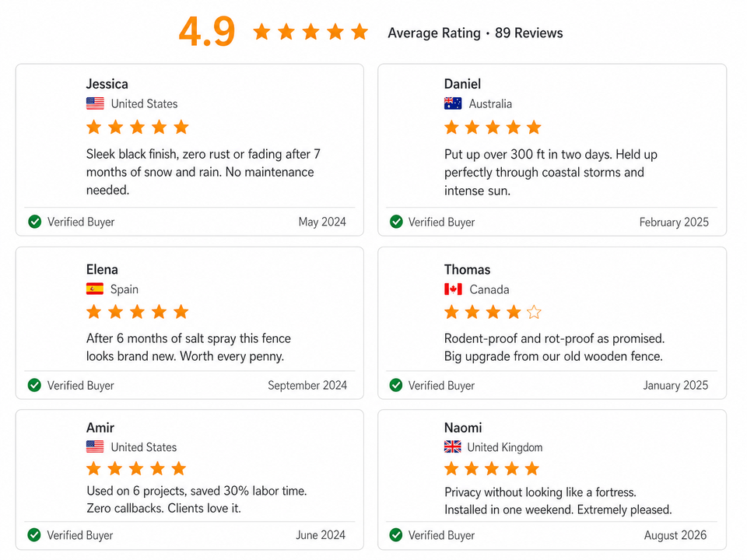Click the February 2025 date on Daniel's review
The height and width of the screenshot is (560, 747).
(x=674, y=222)
